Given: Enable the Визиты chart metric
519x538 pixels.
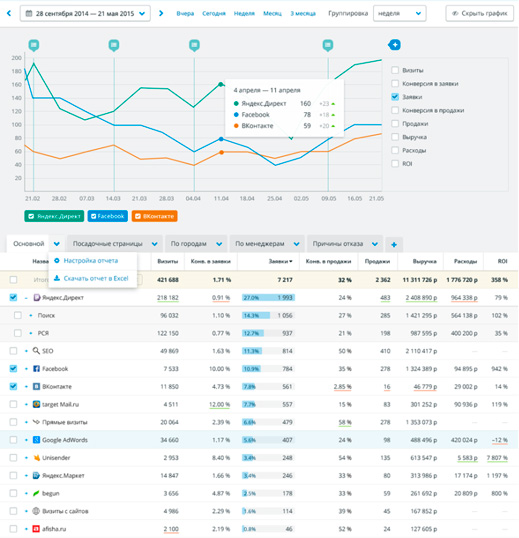Looking at the screenshot, I should coord(395,70).
